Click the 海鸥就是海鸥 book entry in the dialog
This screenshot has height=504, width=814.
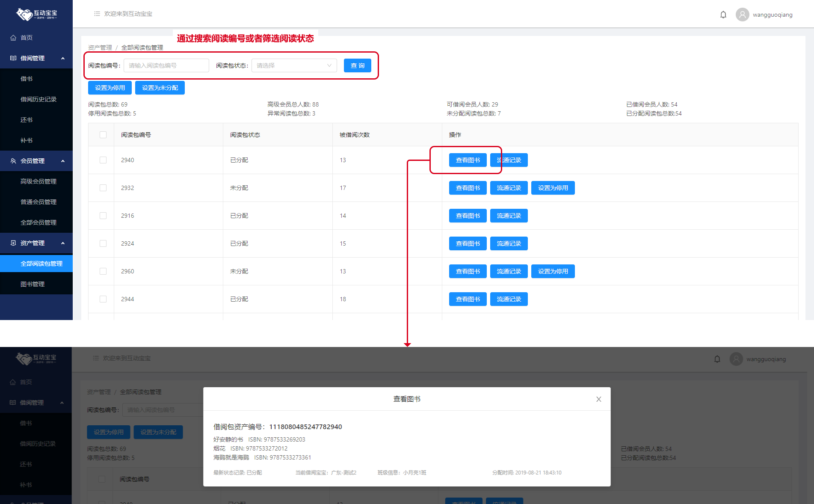tap(262, 457)
